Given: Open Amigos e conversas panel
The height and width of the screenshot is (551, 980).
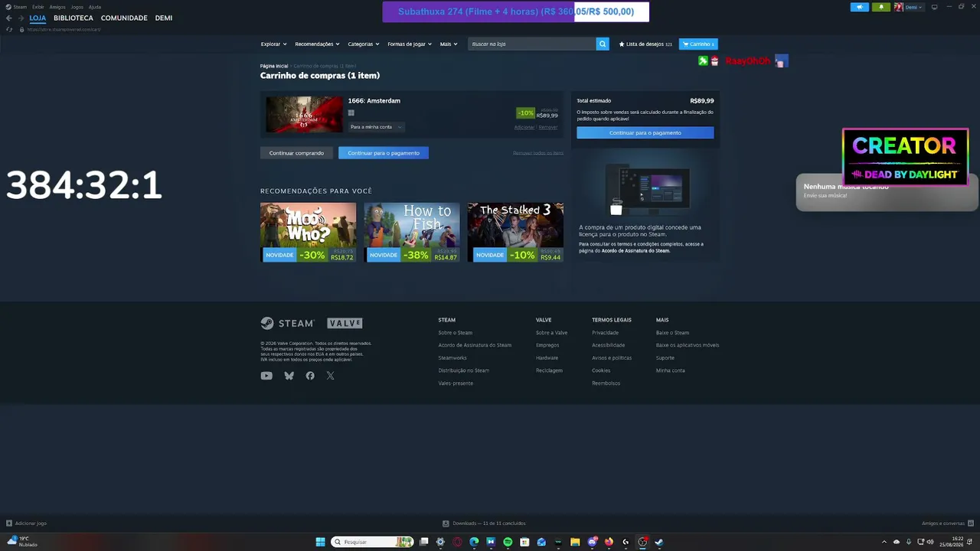Looking at the screenshot, I should click(946, 523).
